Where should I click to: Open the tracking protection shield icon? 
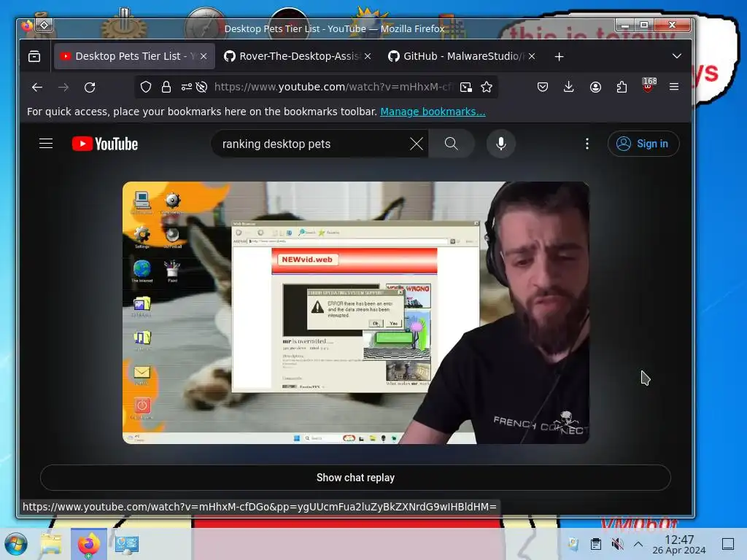(146, 87)
